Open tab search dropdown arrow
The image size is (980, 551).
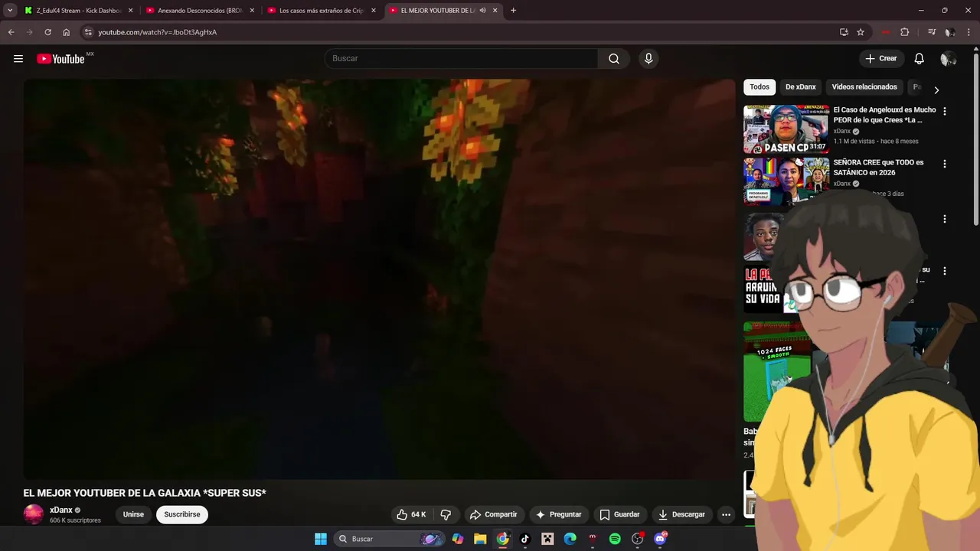(x=10, y=11)
